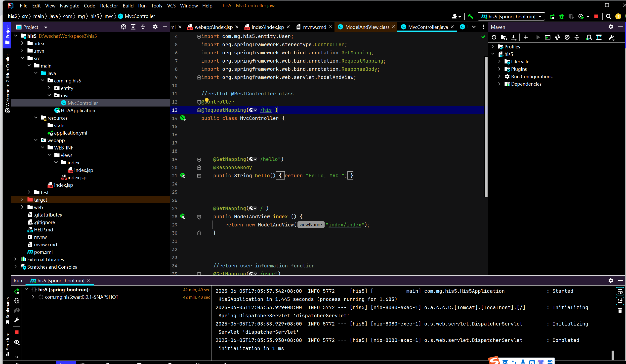Expand Lifecycle node in Maven panel
This screenshot has width=626, height=364.
click(x=499, y=61)
